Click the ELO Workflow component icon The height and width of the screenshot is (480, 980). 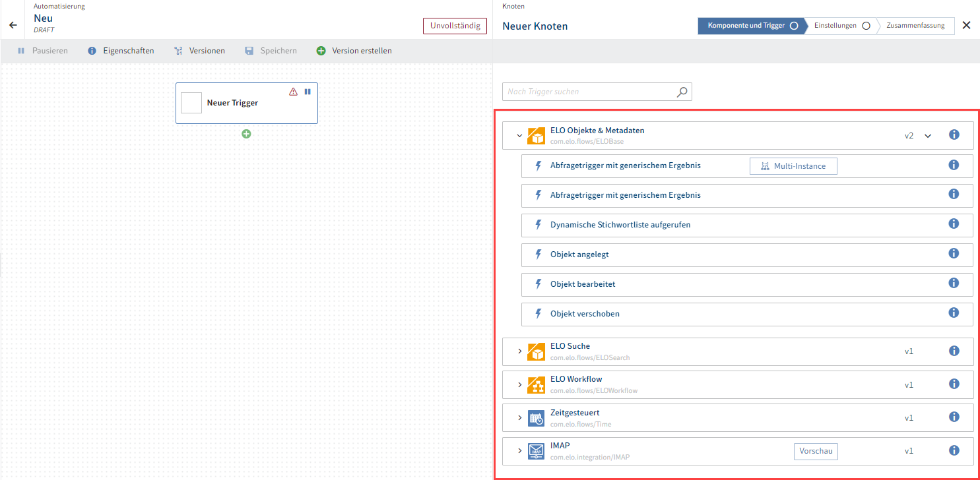pyautogui.click(x=537, y=384)
